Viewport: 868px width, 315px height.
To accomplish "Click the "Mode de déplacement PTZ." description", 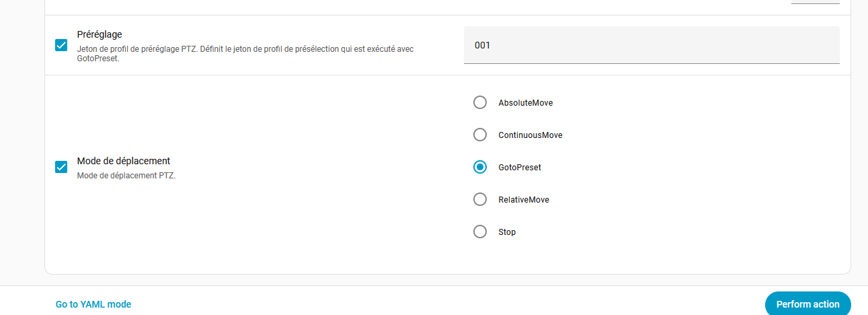I will (126, 176).
